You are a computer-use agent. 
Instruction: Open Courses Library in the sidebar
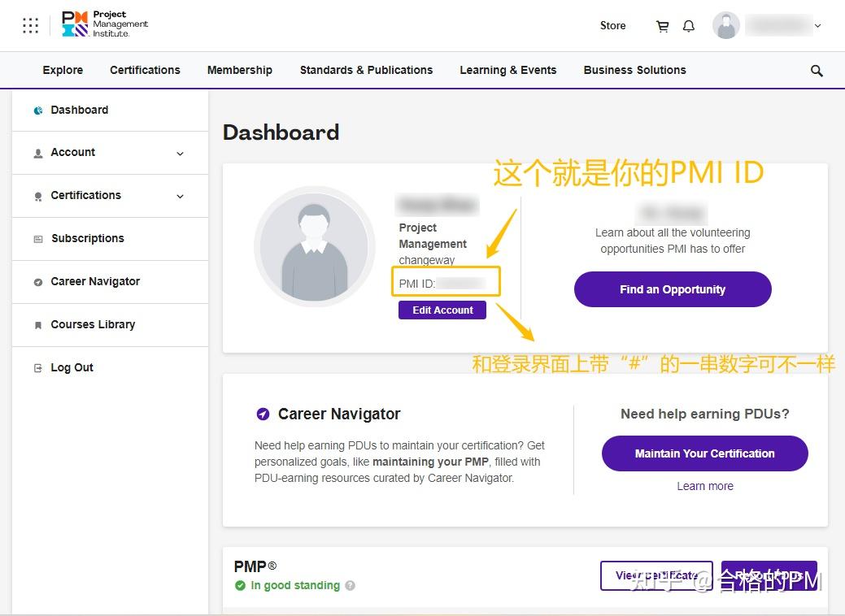point(110,325)
